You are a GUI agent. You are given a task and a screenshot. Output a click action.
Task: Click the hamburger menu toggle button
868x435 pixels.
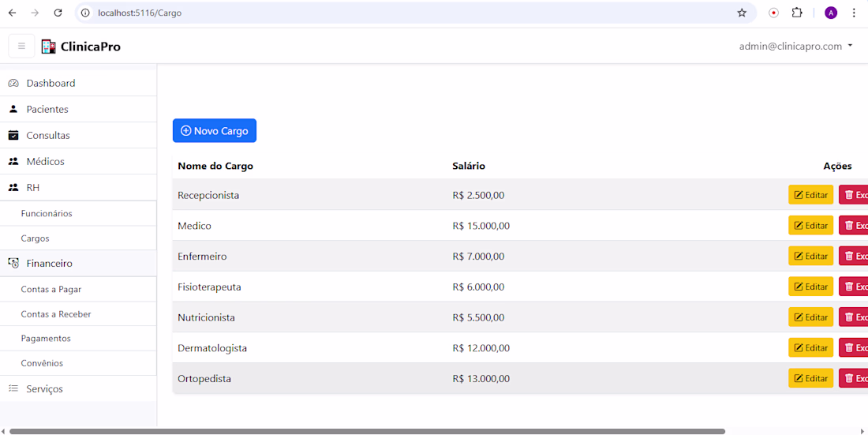click(x=21, y=46)
